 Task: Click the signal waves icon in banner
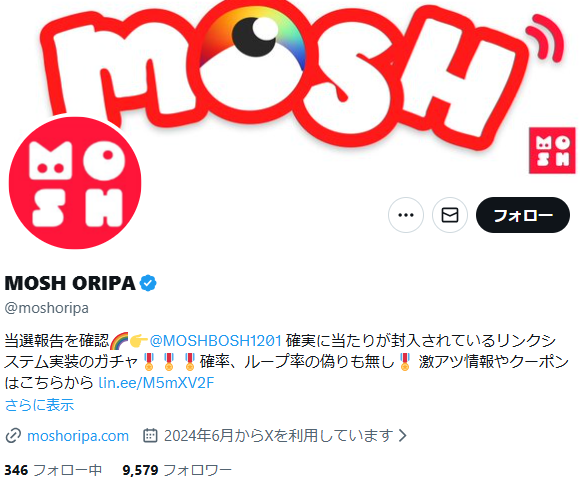coord(544,38)
